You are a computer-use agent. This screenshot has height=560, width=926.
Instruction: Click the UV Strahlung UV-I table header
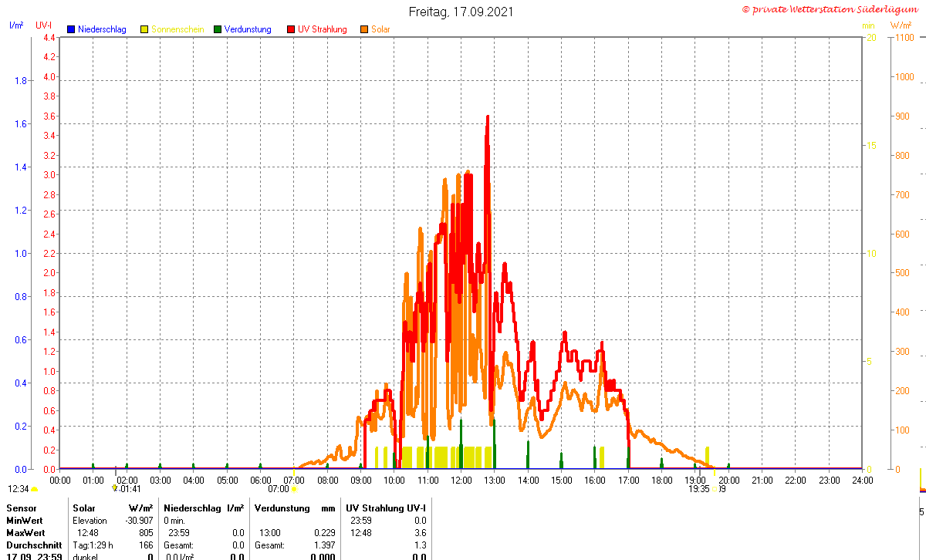click(387, 508)
